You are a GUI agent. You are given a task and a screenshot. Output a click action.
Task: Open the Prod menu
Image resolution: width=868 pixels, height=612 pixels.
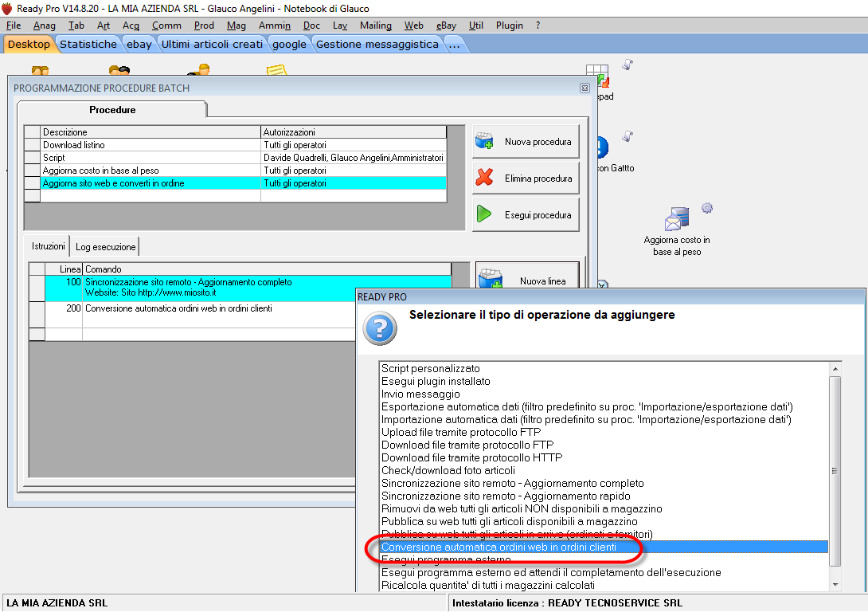(x=204, y=25)
